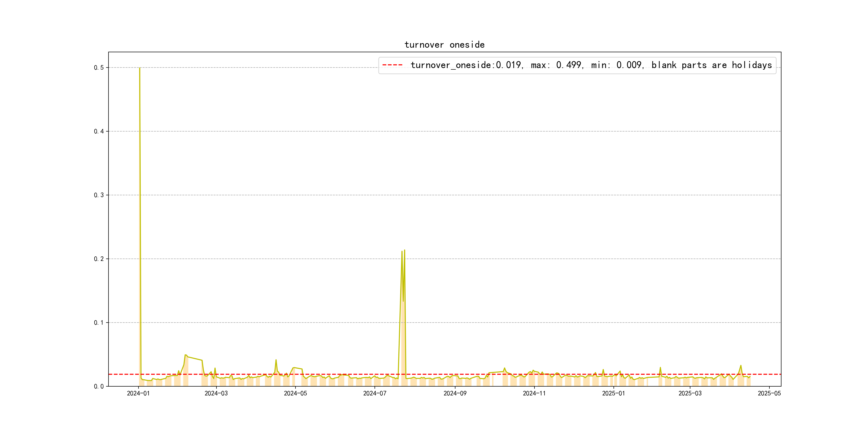Screen dimensions: 868x434
Task: Click the 2024-11 x-axis tick label
Action: (534, 394)
